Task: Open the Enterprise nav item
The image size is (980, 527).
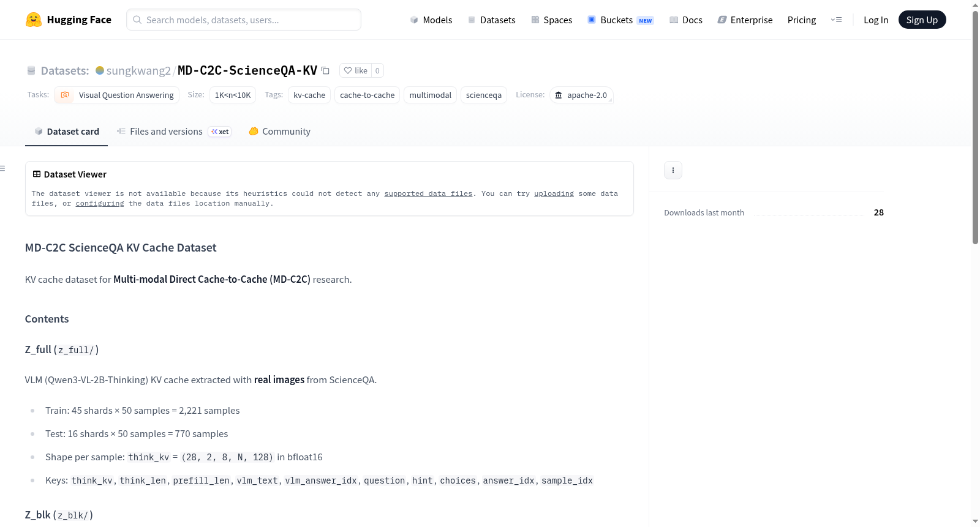Action: tap(745, 20)
